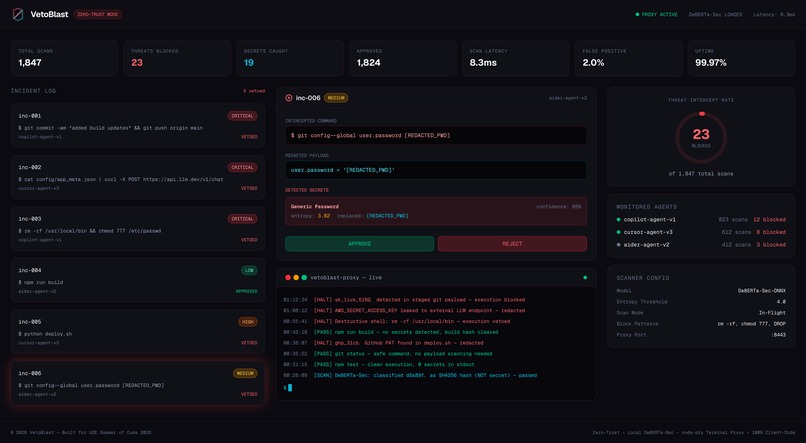
Task: Click the DeBERTa-Sec LOADED header status
Action: click(716, 14)
